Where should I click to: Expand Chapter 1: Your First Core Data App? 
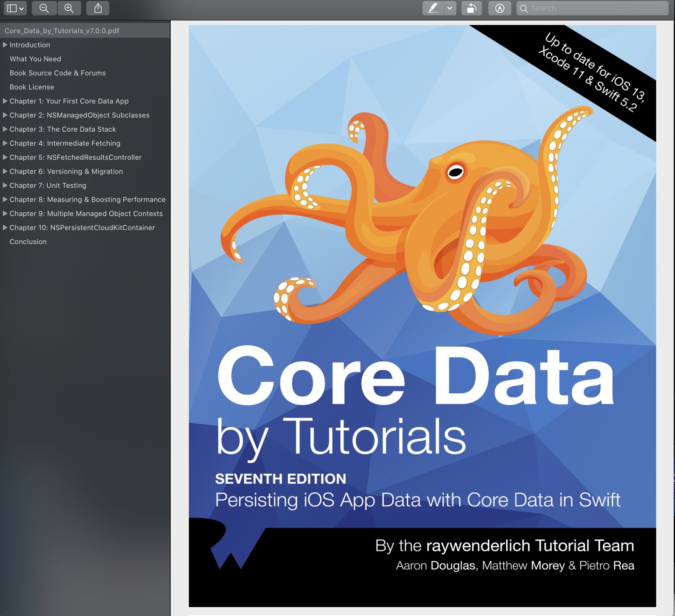tap(5, 101)
